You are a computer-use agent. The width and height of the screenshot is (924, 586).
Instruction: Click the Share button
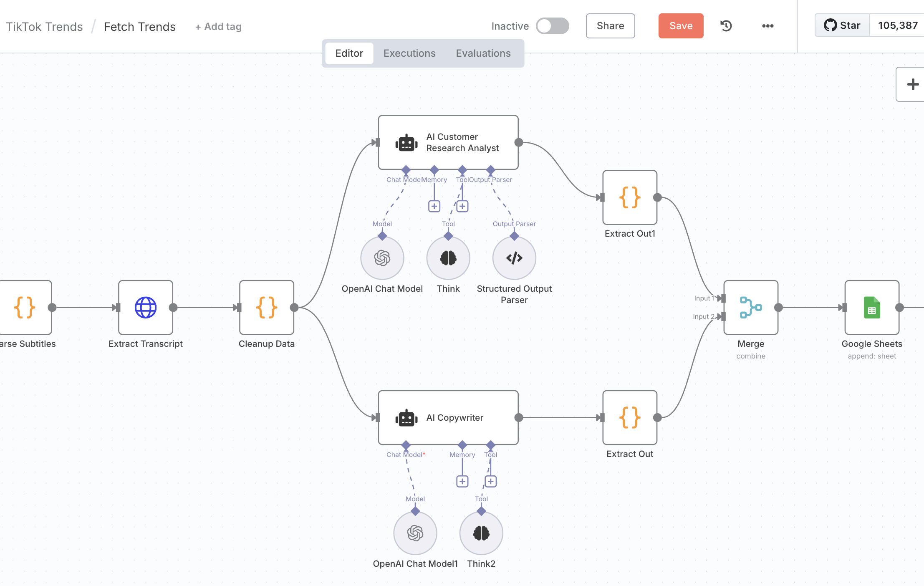click(x=610, y=26)
